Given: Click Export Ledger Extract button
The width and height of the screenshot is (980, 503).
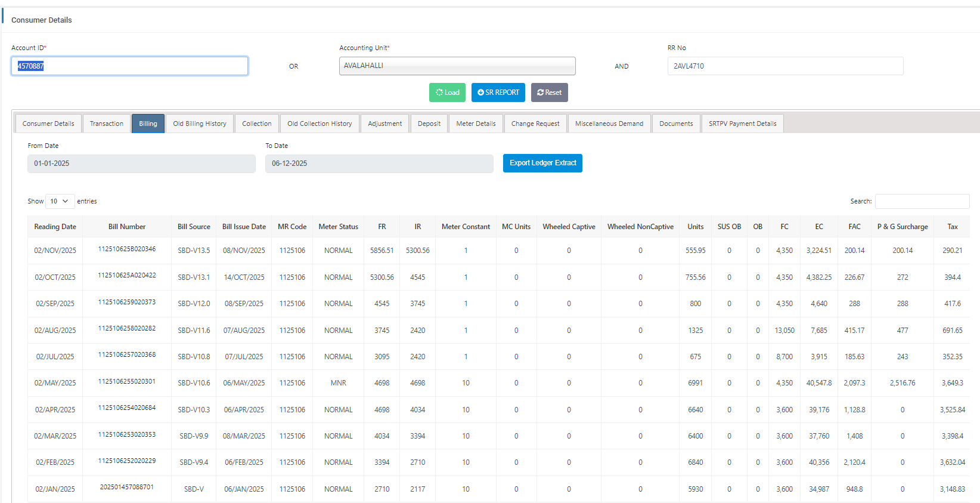Looking at the screenshot, I should click(542, 163).
